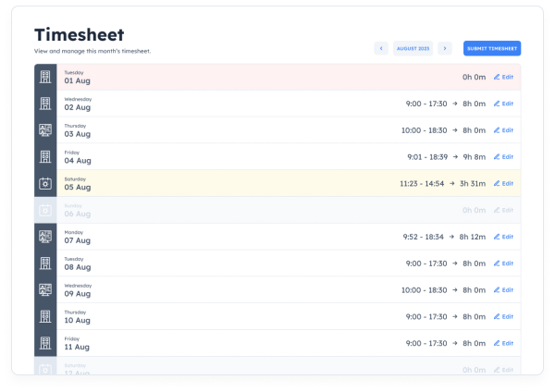Click the remote work icon for 07 Aug

[45, 237]
